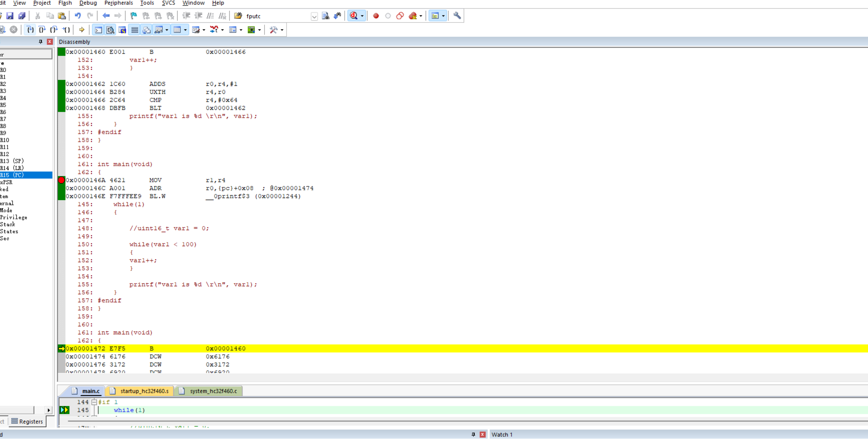Toggle breakpoint at address 0x0000146A
The image size is (868, 439).
coord(61,180)
